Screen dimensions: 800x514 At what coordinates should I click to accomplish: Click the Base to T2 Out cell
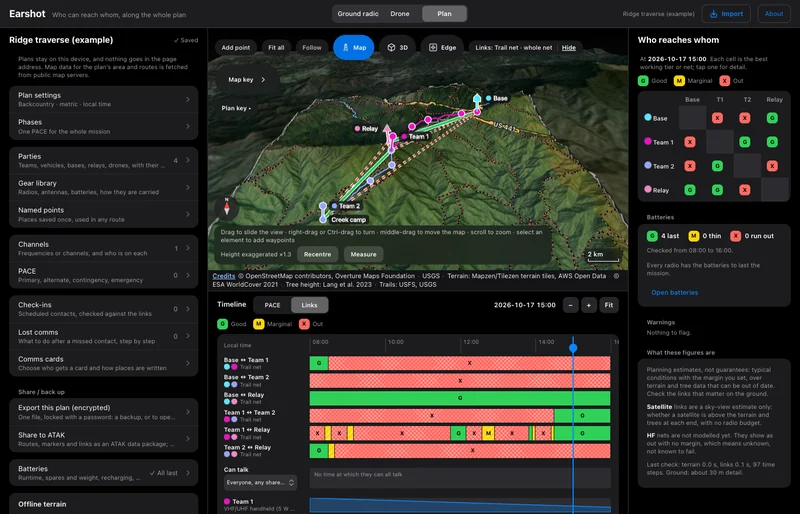point(745,118)
